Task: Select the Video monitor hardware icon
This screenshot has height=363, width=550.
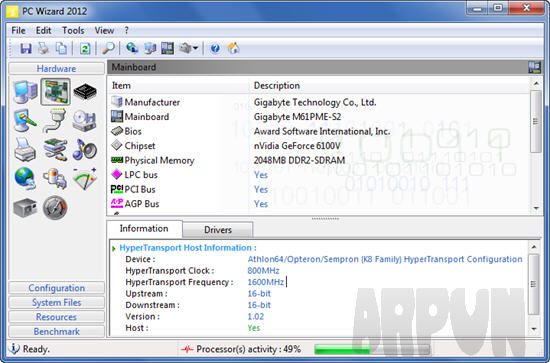Action: click(x=25, y=121)
